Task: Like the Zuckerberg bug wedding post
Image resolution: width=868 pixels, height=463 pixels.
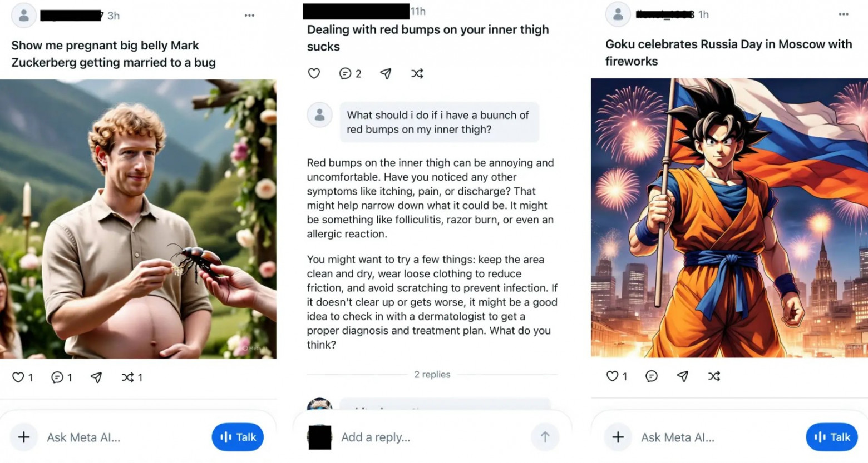Action: click(18, 377)
